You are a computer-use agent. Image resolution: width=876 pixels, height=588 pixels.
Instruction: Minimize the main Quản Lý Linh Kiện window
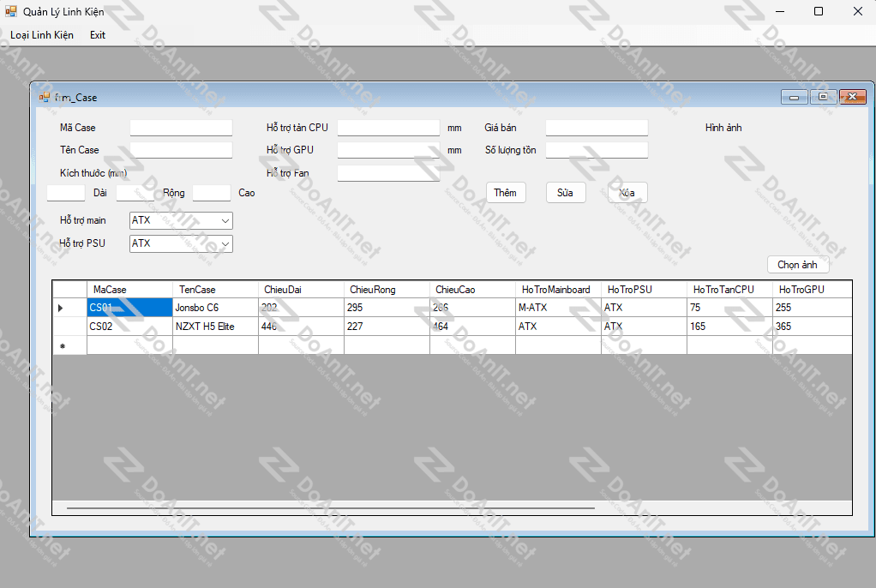(x=780, y=11)
